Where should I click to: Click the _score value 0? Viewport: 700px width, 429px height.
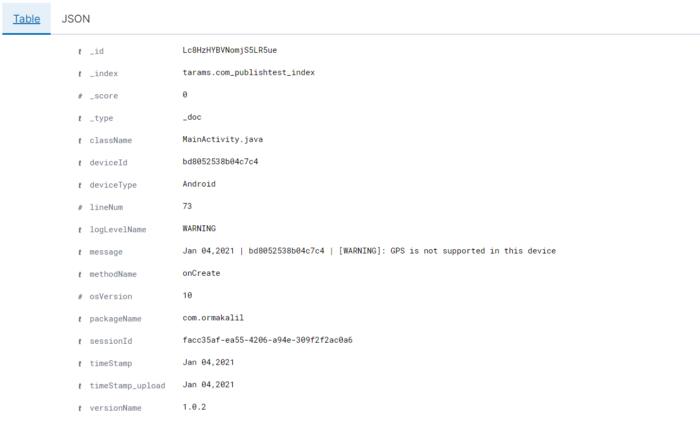coord(185,95)
